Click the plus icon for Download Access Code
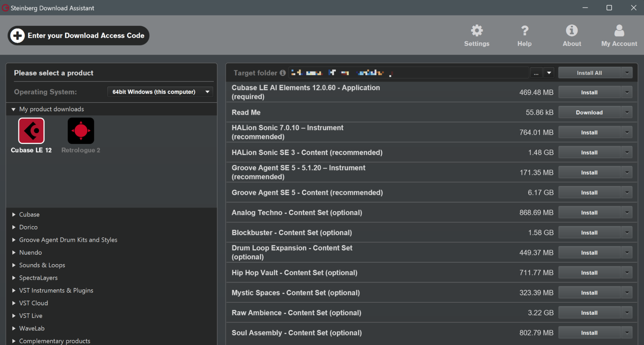Viewport: 644px width, 345px height. pos(17,35)
